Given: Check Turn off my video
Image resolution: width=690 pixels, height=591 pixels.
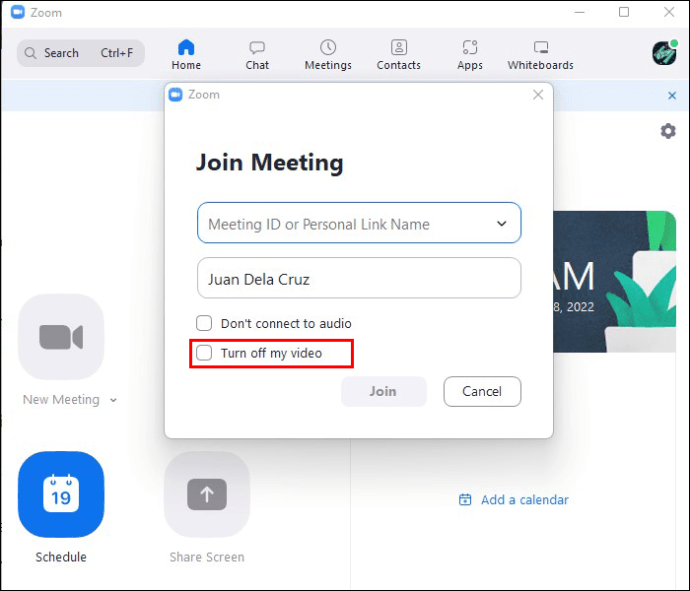Looking at the screenshot, I should (204, 352).
